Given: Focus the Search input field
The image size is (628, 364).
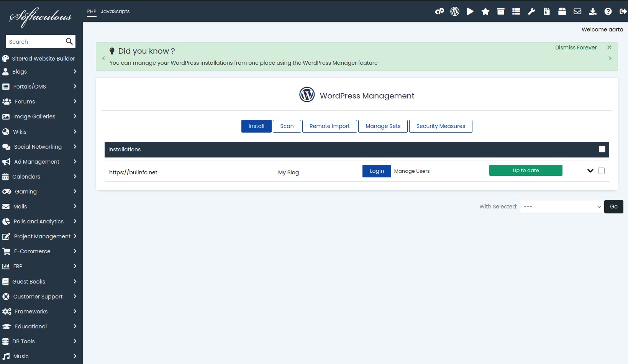Looking at the screenshot, I should (x=35, y=41).
